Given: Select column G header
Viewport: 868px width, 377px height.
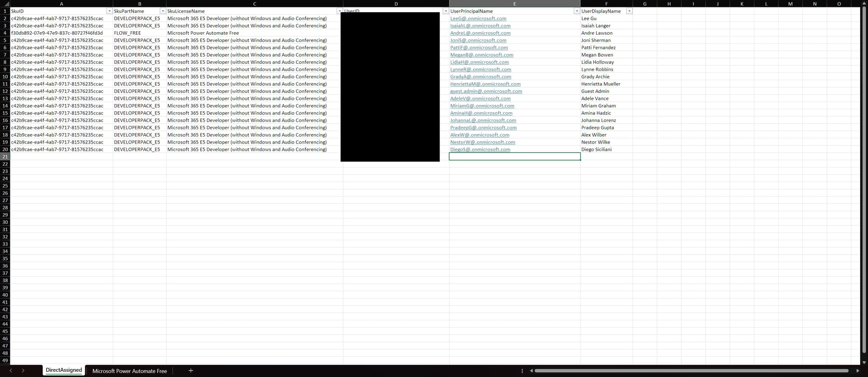Looking at the screenshot, I should 644,3.
